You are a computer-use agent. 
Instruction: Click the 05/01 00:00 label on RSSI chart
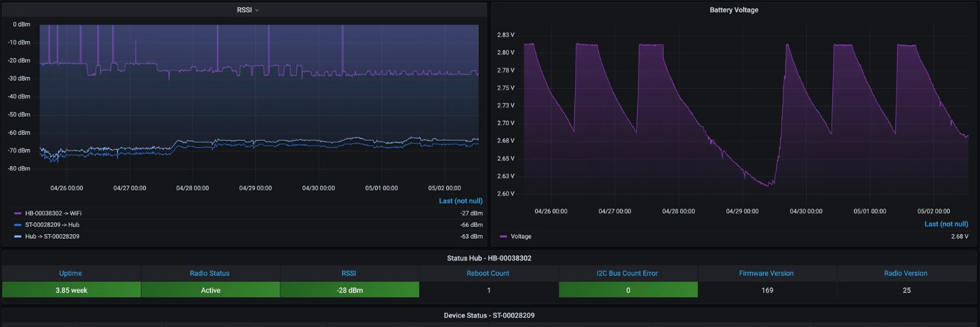(382, 188)
